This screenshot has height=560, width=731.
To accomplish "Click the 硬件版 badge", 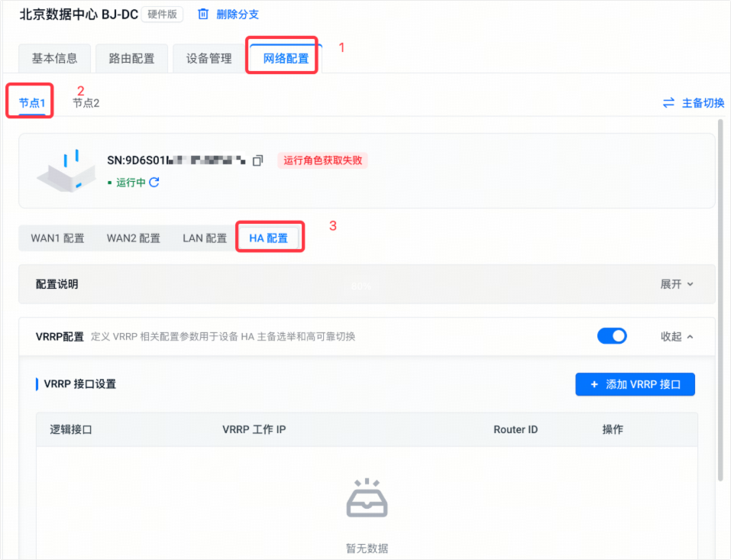I will coord(162,15).
